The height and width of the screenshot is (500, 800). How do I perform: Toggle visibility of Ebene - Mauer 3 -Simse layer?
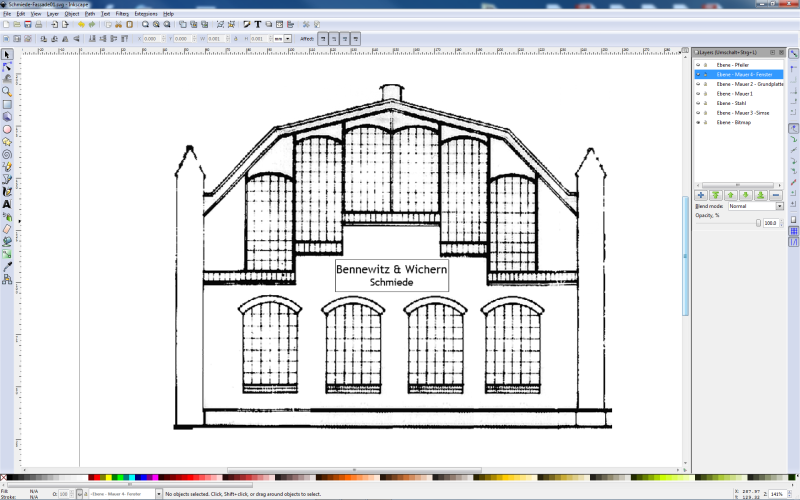point(698,113)
